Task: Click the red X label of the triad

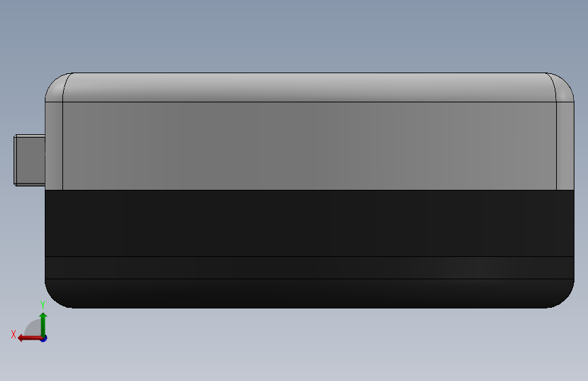Action: tap(14, 334)
